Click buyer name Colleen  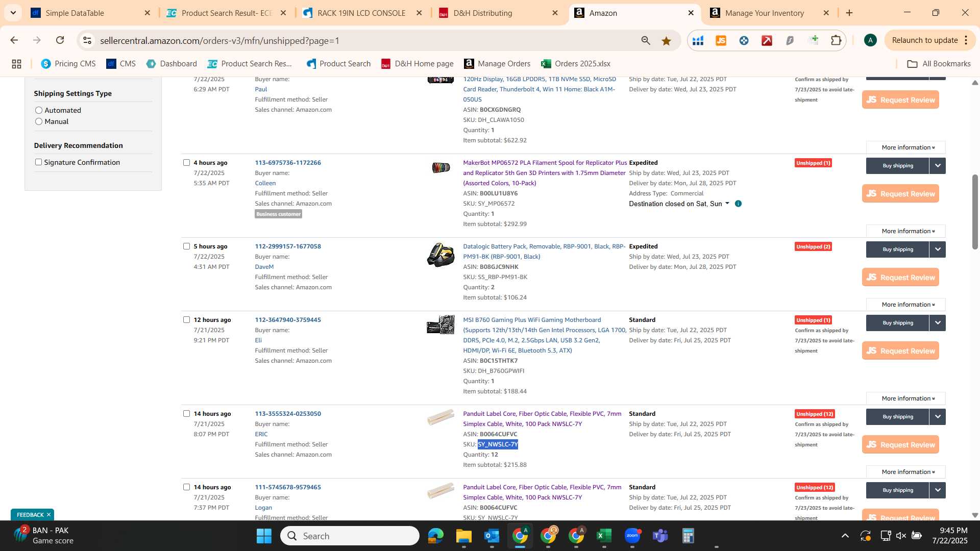pyautogui.click(x=265, y=183)
